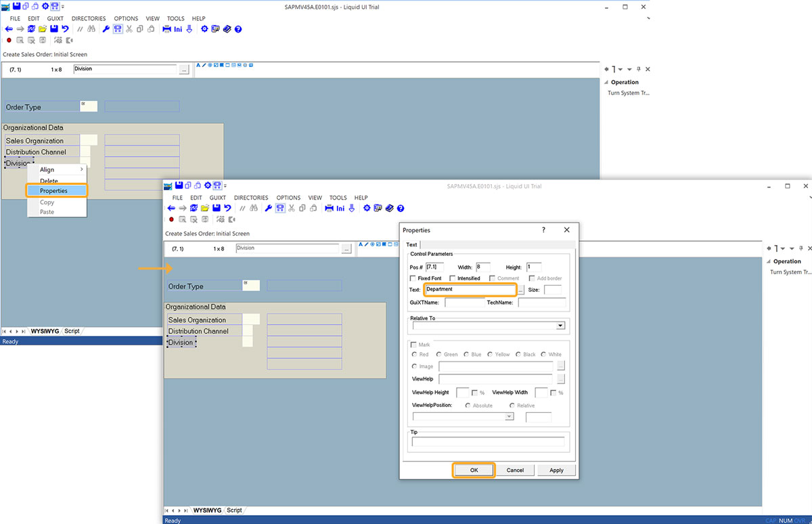Click the ellipsis button beside the front window Division field
812x524 pixels.
pyautogui.click(x=346, y=248)
